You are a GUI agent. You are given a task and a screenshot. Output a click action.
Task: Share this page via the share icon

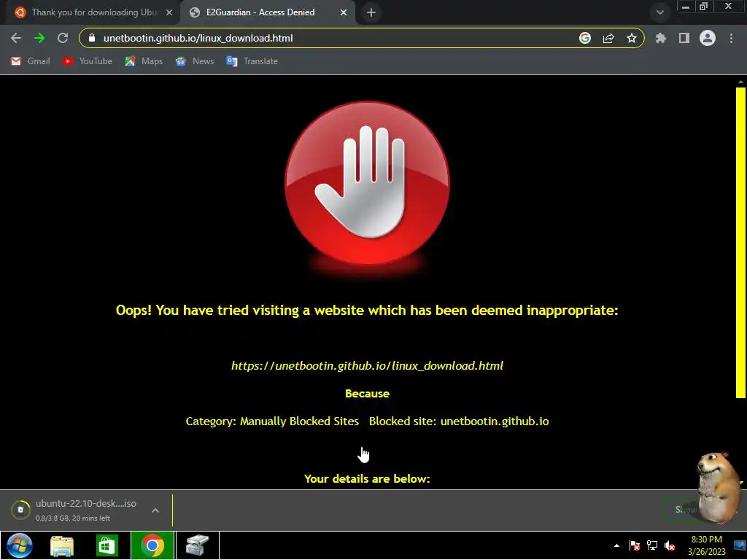click(x=608, y=38)
